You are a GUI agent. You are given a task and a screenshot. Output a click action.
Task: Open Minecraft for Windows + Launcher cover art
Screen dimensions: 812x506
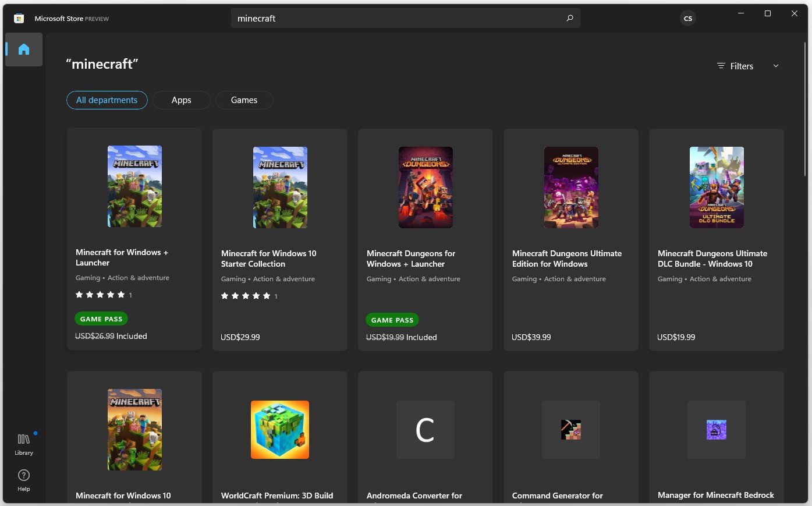coord(134,186)
